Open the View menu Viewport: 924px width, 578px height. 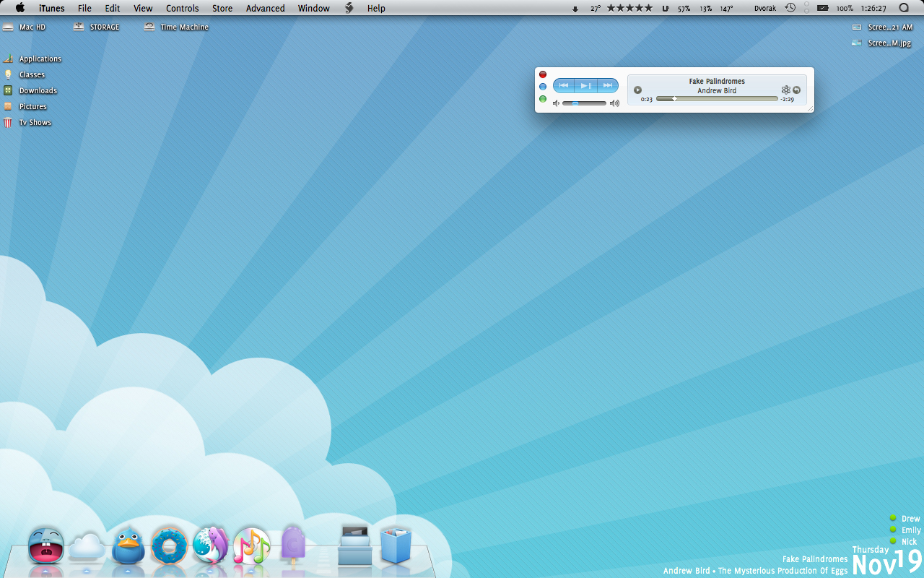143,8
